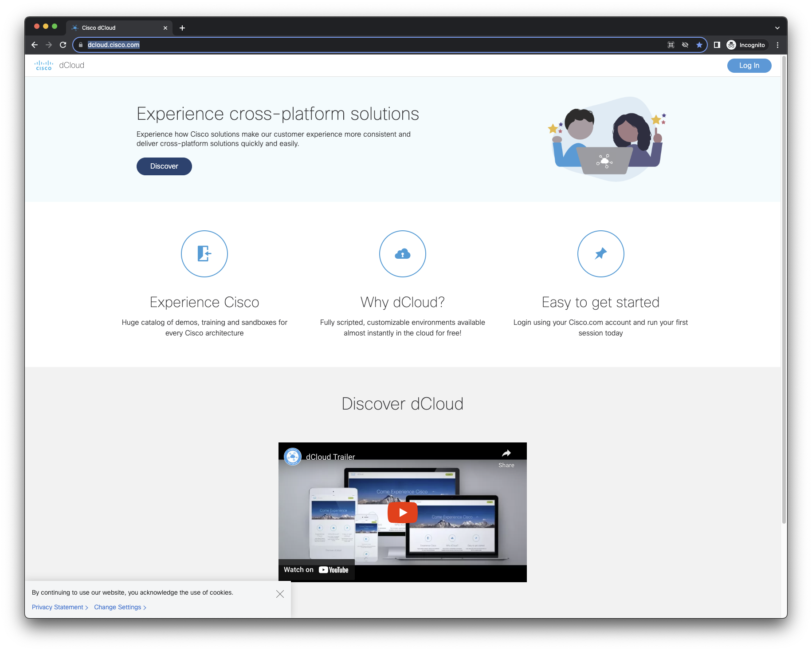Click the Incognito profile badge
The height and width of the screenshot is (651, 812).
click(x=747, y=45)
